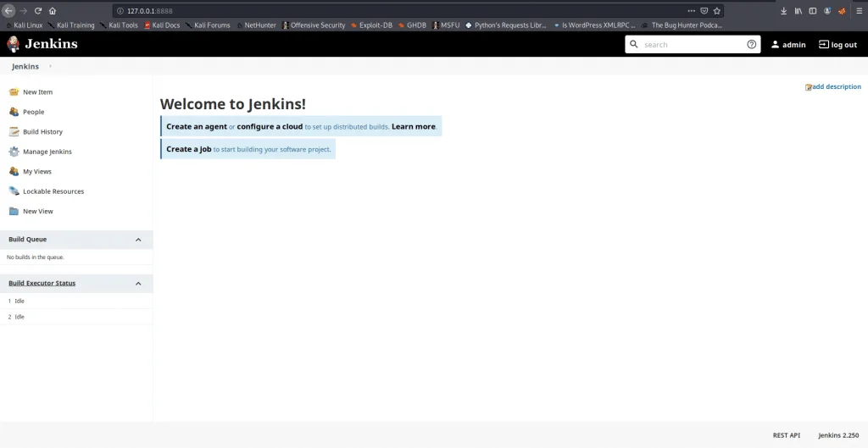Open the Kali Linux bookmark

[25, 25]
